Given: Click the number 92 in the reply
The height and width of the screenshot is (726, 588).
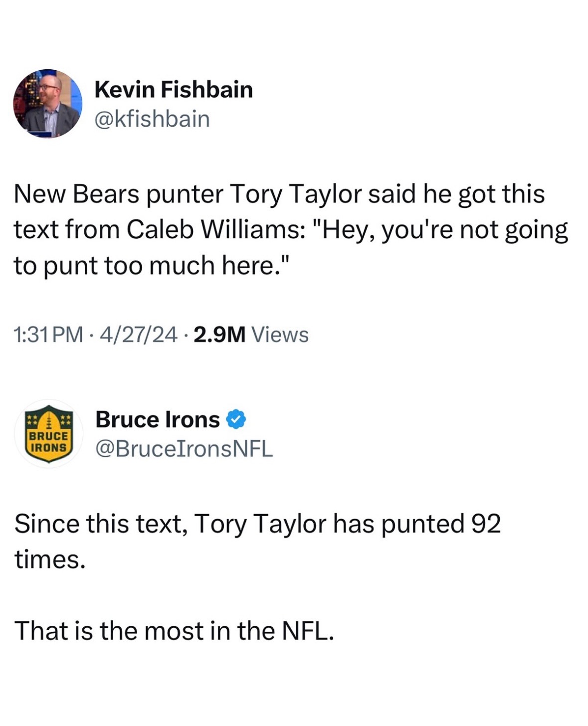Looking at the screenshot, I should [x=485, y=524].
